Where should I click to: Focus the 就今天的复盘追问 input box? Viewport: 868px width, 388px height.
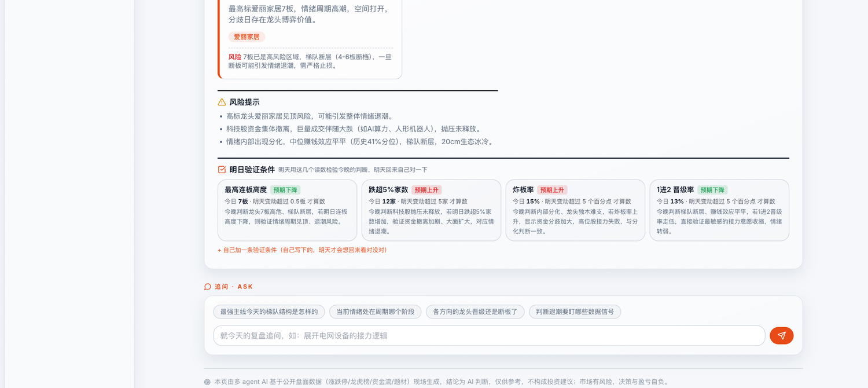[489, 335]
